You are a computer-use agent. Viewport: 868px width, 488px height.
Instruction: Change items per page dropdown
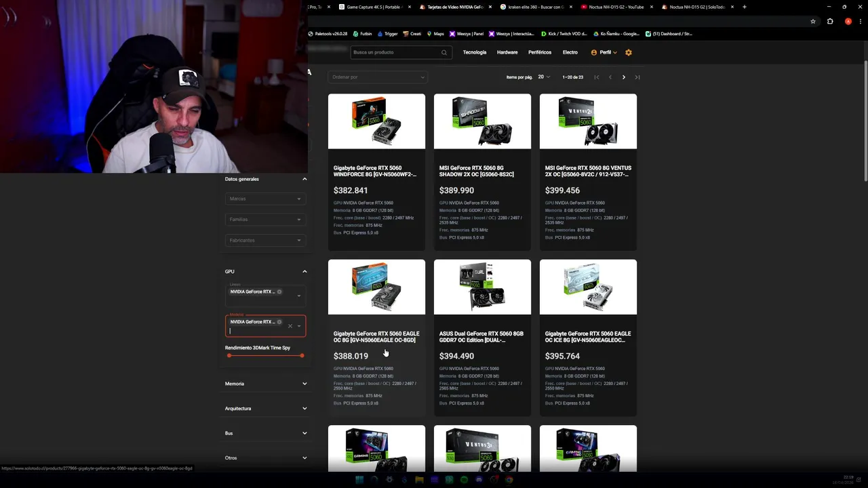[544, 77]
